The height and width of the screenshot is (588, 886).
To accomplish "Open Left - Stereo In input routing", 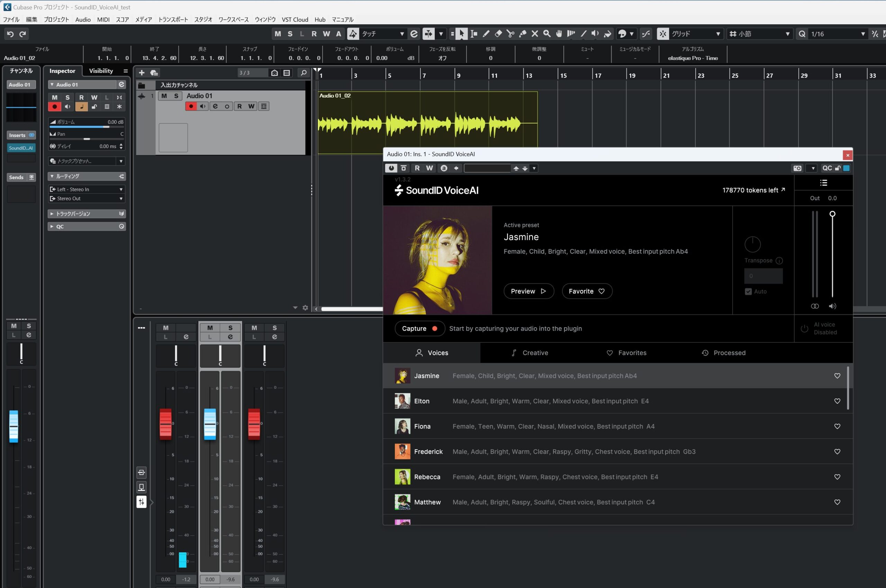I will click(87, 190).
